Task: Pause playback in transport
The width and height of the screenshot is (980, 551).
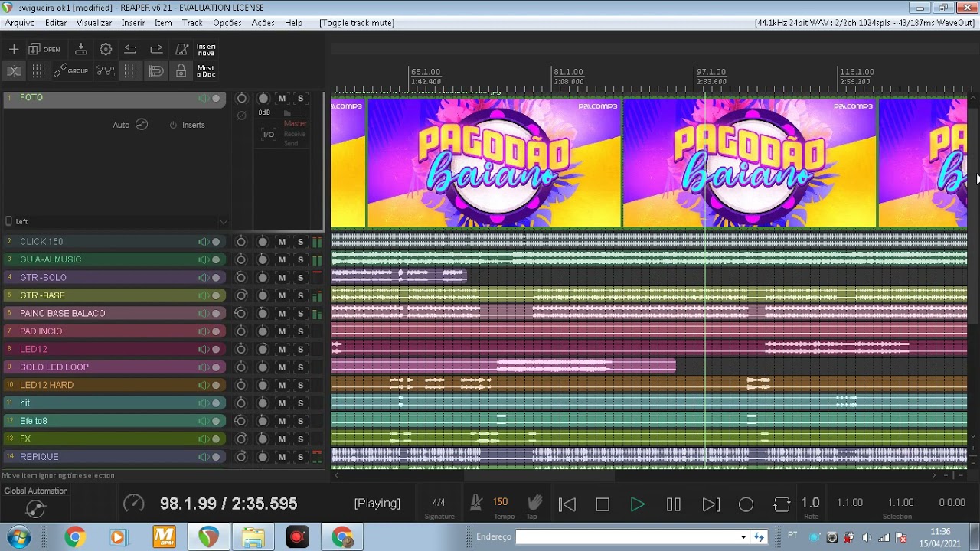Action: [674, 504]
